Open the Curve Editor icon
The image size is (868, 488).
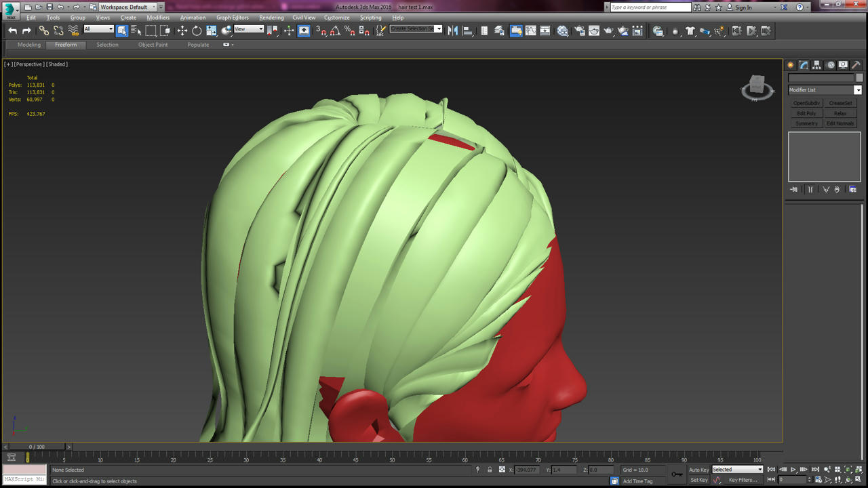[x=531, y=30]
